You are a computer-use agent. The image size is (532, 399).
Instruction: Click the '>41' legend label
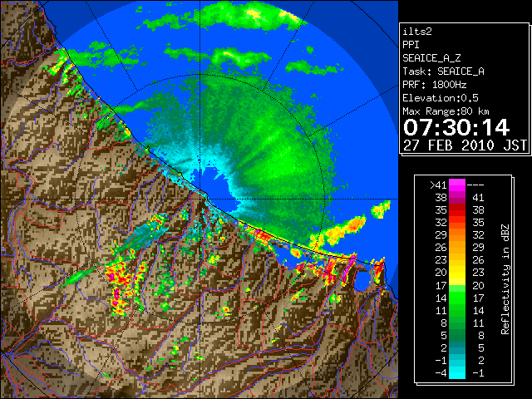point(438,185)
